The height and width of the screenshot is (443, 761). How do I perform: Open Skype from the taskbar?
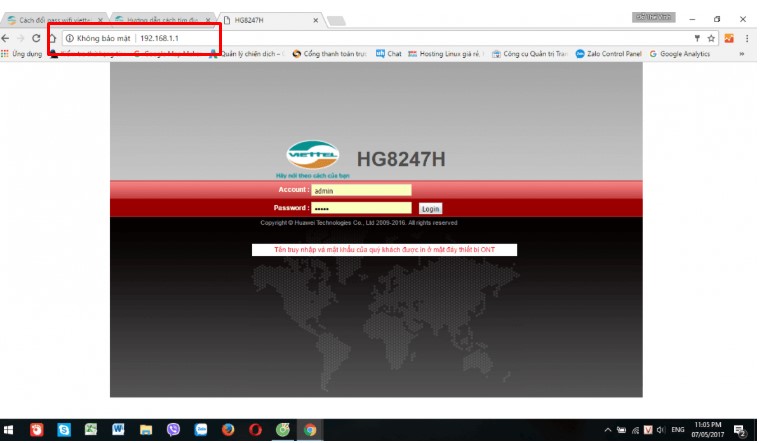click(x=64, y=430)
